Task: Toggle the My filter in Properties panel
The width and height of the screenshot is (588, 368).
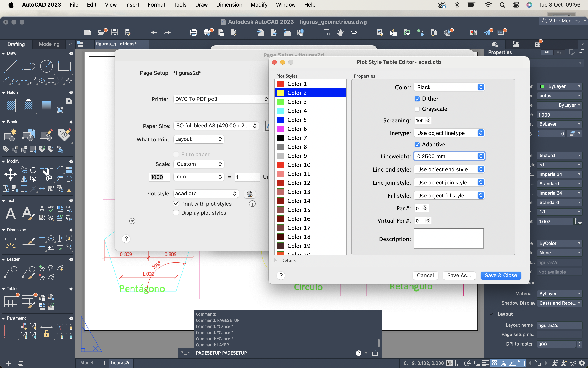Action: tap(559, 52)
